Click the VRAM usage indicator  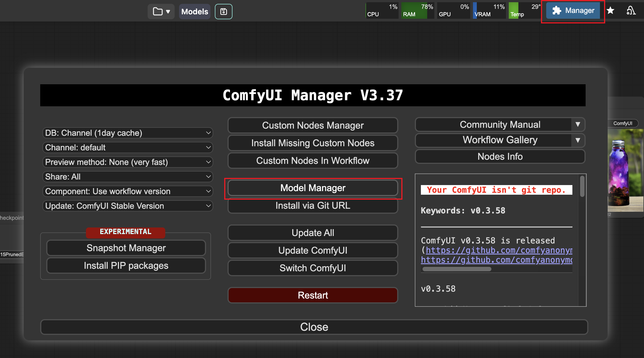point(489,10)
